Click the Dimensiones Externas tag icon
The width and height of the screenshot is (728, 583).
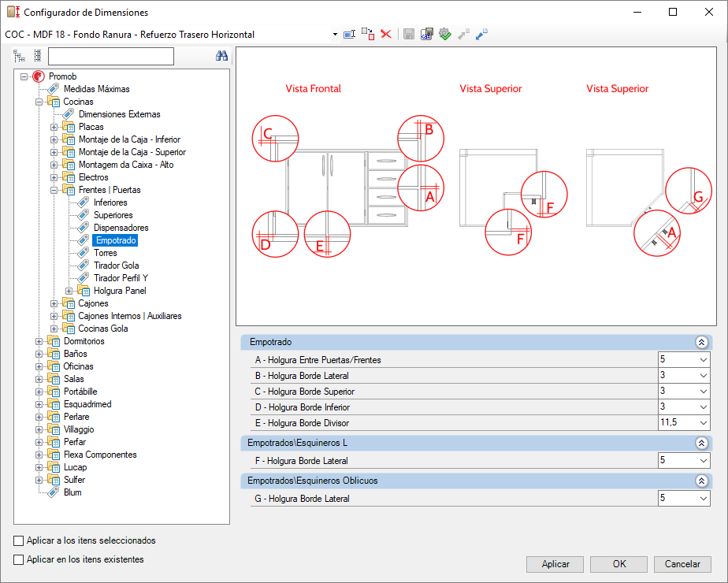(x=69, y=114)
